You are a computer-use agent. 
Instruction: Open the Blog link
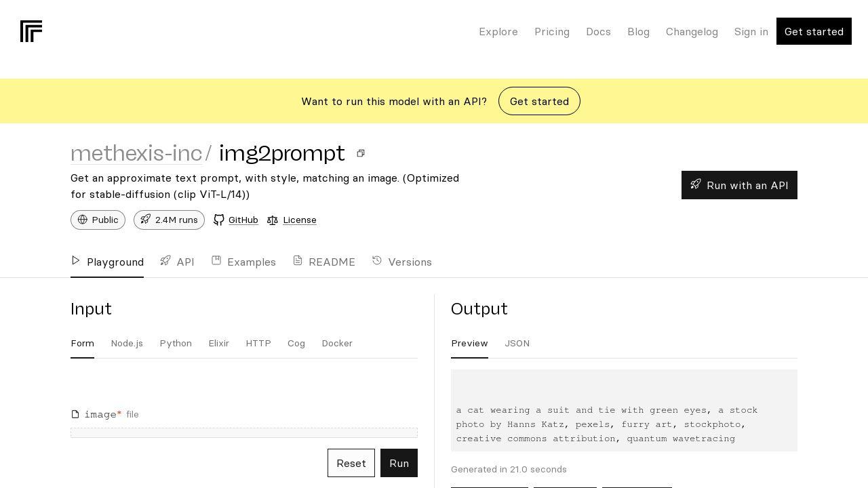[638, 32]
